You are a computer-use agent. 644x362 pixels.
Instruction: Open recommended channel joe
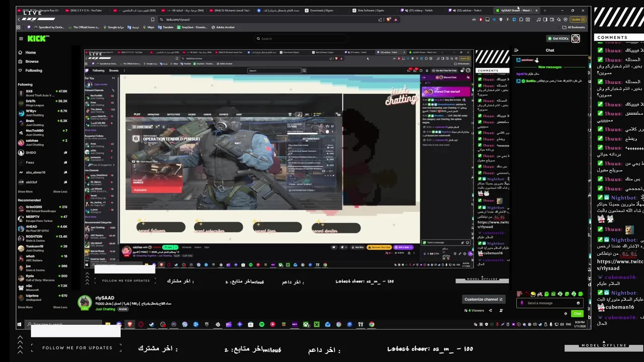[x=43, y=268]
